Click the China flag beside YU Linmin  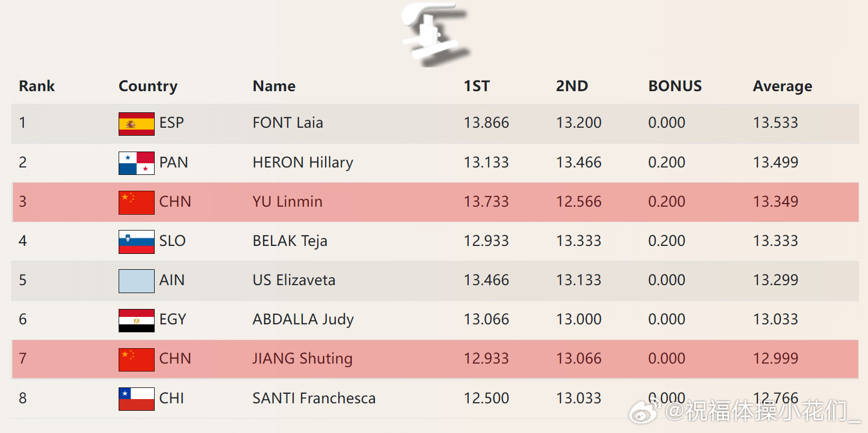coord(136,202)
